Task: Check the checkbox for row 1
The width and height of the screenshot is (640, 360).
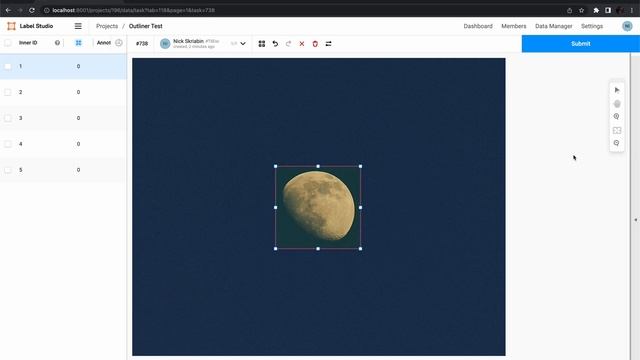Action: [8, 66]
